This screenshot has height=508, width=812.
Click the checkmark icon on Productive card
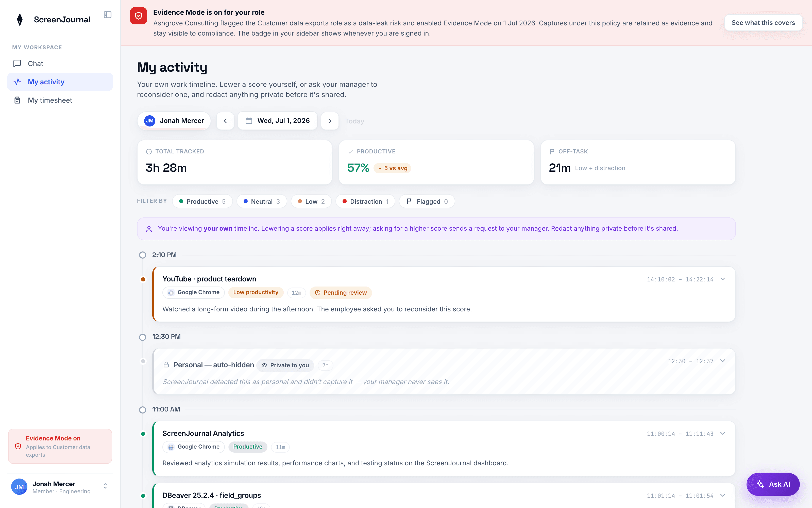pos(350,152)
